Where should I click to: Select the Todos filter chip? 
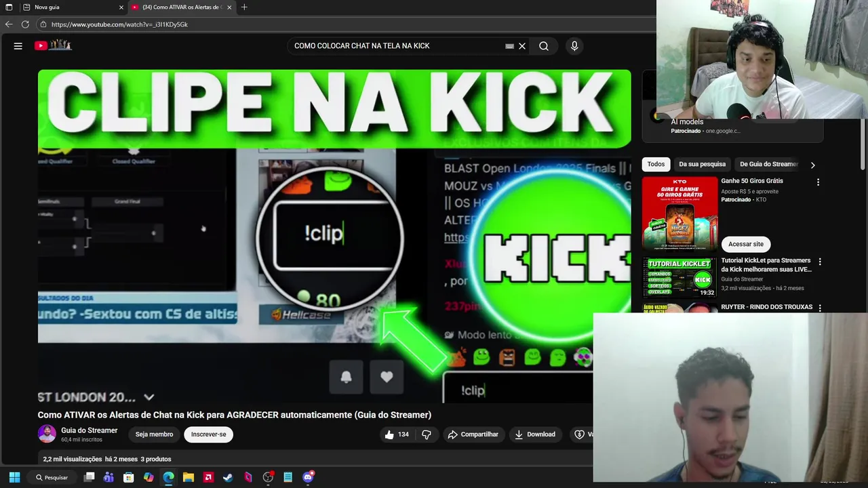pos(656,164)
